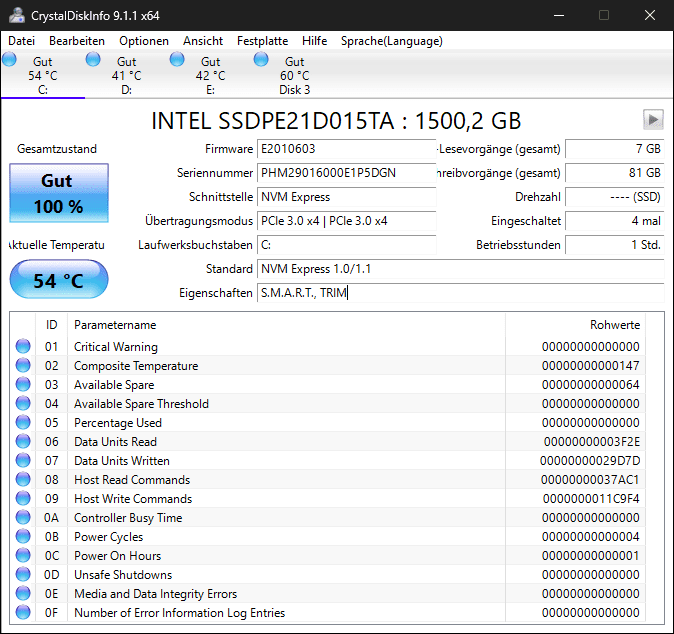Select the C: drive status orb

pos(9,59)
